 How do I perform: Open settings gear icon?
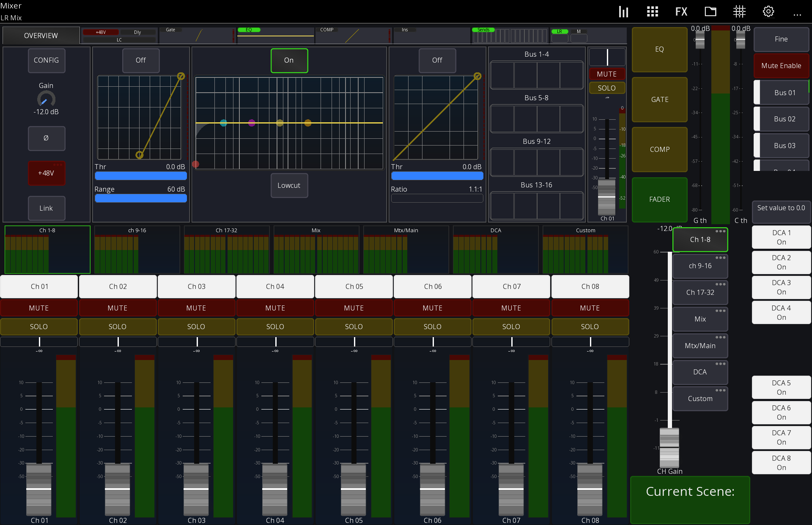768,12
